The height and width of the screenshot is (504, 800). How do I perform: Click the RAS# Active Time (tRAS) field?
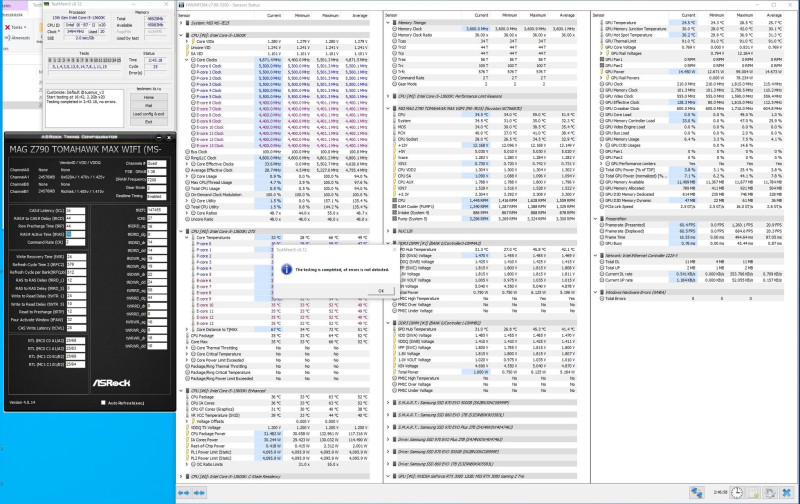75,235
